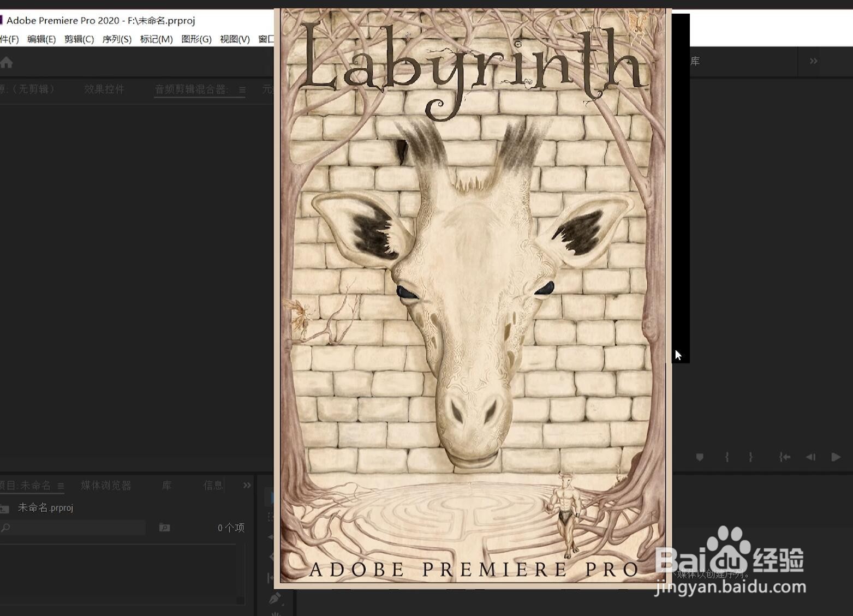Screen dimensions: 853x616
Task: Expand the workspace overflow chevron at the top right
Action: click(813, 61)
